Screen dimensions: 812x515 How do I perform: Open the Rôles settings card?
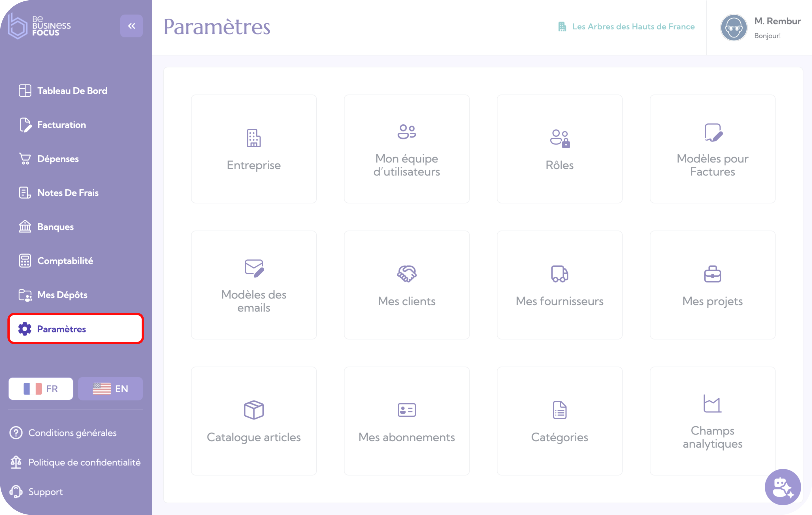click(x=559, y=149)
